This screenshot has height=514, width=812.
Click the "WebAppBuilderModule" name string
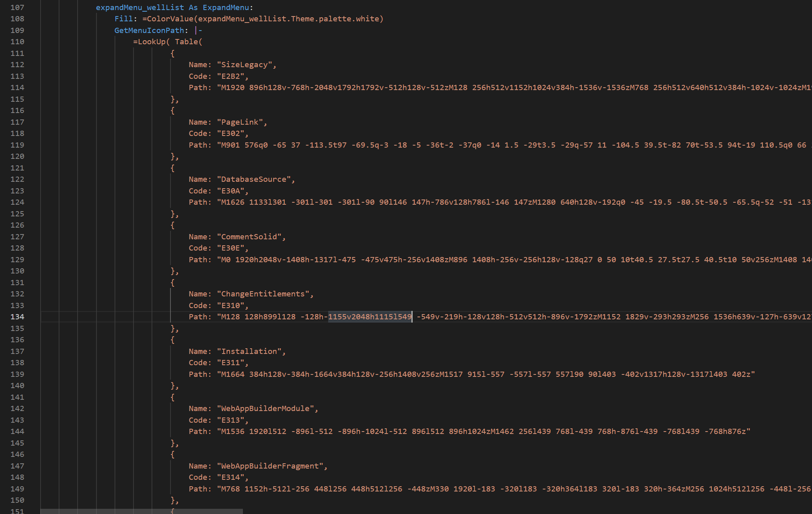click(x=268, y=408)
